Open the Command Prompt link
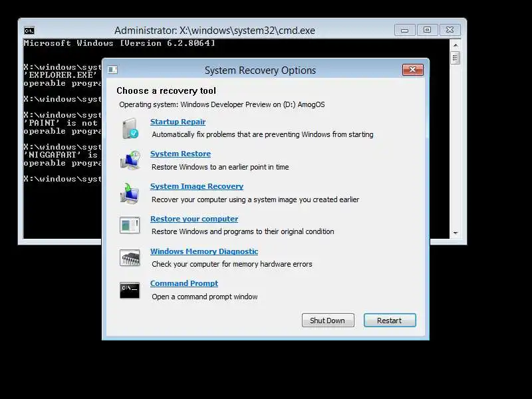 [x=184, y=283]
